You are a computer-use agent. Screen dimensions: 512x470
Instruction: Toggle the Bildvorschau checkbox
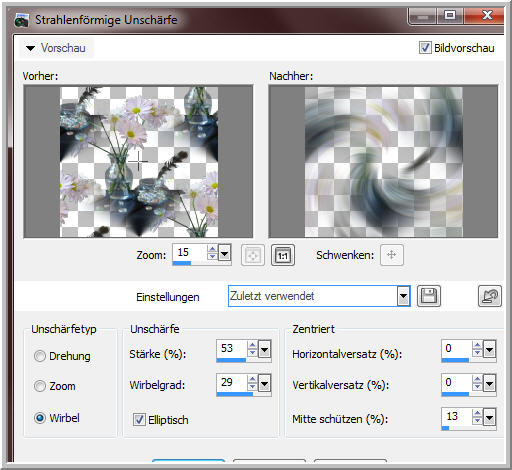pos(425,48)
